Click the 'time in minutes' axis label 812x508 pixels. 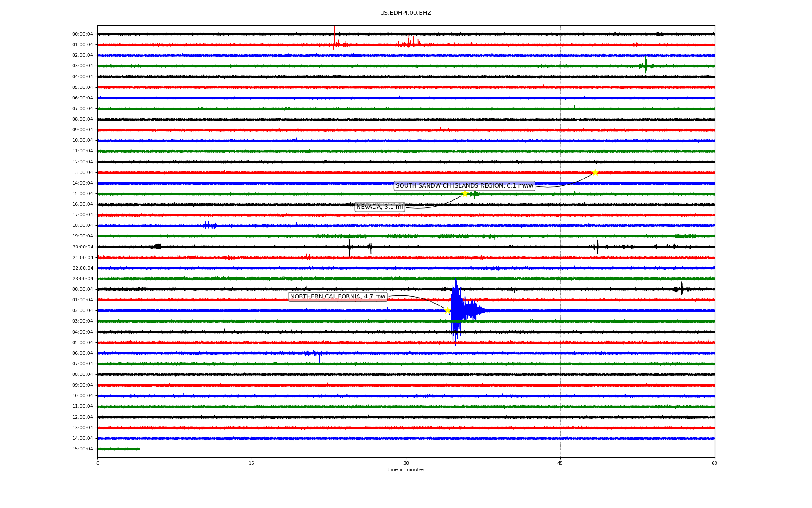406,470
